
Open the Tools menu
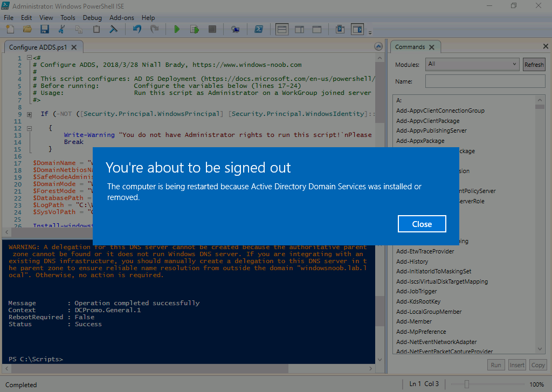pos(67,18)
